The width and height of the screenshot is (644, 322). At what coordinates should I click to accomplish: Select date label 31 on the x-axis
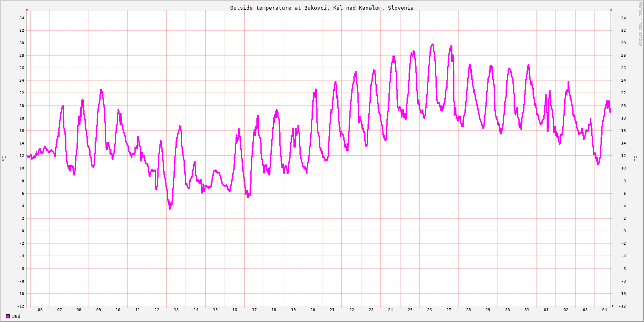[527, 310]
